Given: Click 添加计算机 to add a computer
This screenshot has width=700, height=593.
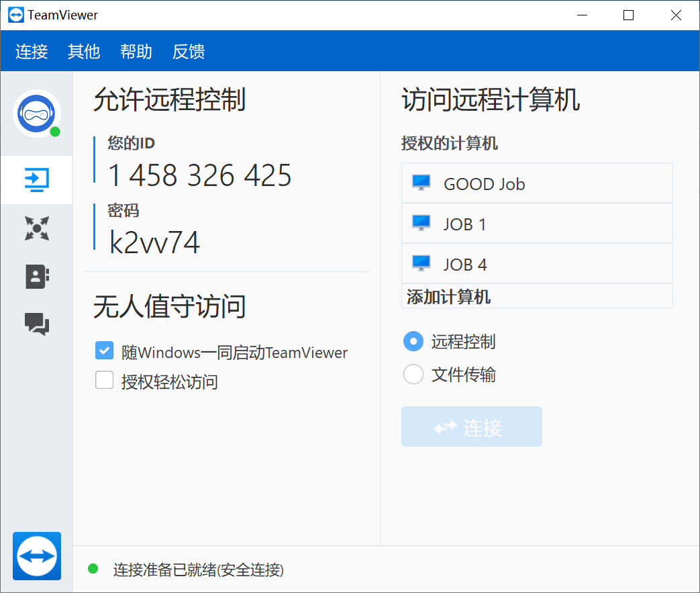Looking at the screenshot, I should click(448, 297).
